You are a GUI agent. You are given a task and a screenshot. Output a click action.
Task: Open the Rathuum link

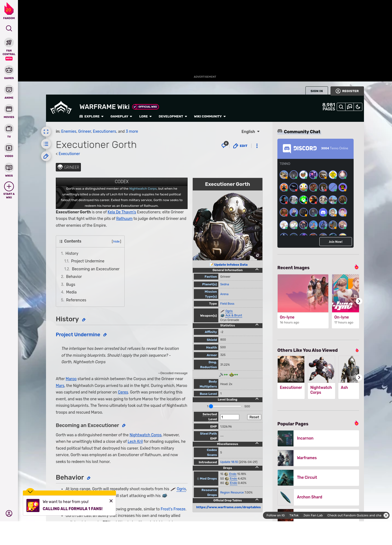124,219
